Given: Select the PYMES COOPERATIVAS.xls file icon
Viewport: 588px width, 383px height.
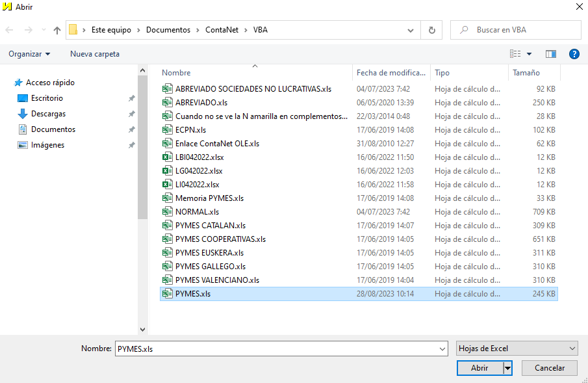Looking at the screenshot, I should [167, 239].
